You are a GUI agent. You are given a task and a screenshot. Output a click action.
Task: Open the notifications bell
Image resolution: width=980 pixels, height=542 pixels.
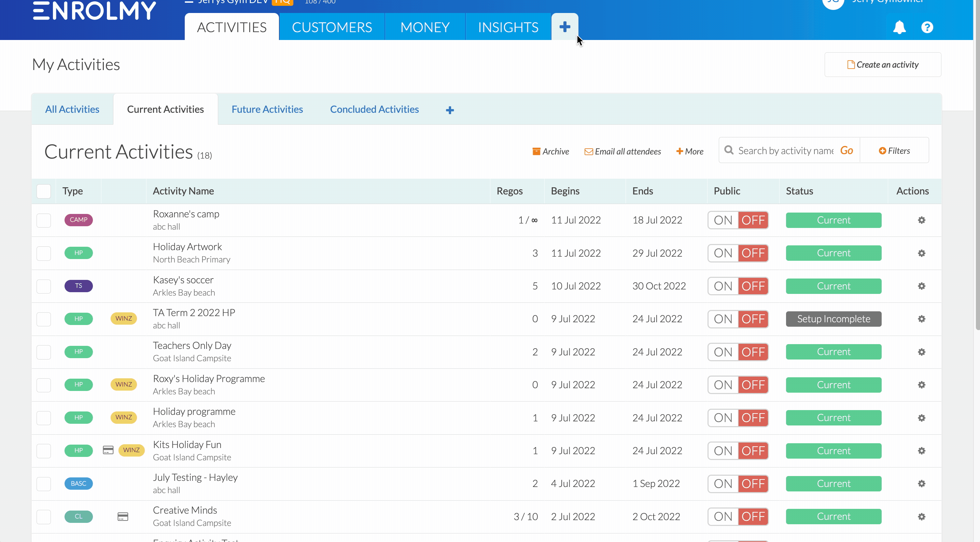pyautogui.click(x=899, y=27)
